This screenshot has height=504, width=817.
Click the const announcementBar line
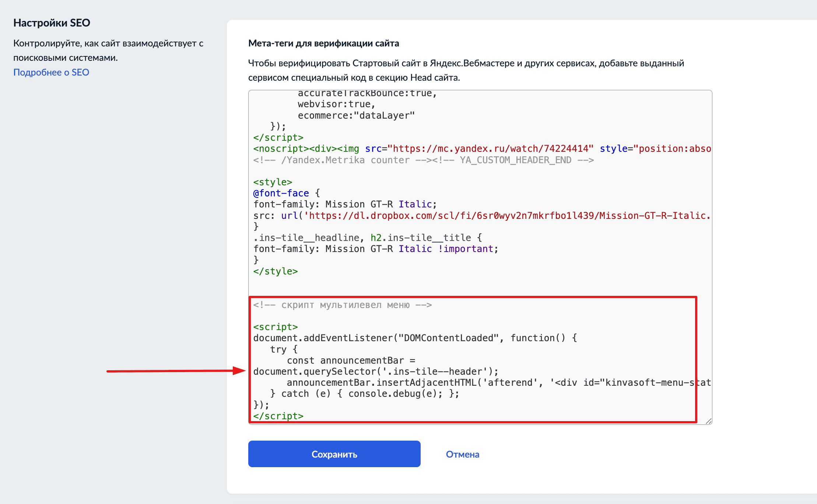[351, 360]
